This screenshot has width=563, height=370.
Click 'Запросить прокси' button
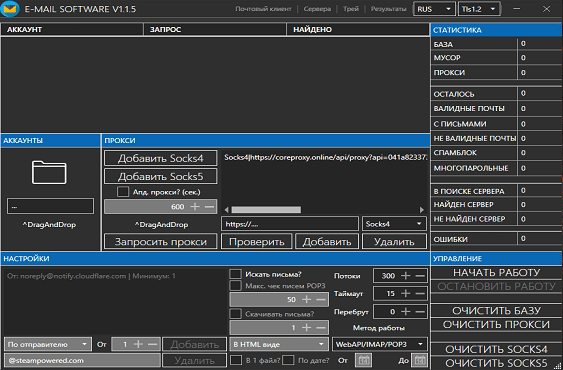(x=160, y=241)
